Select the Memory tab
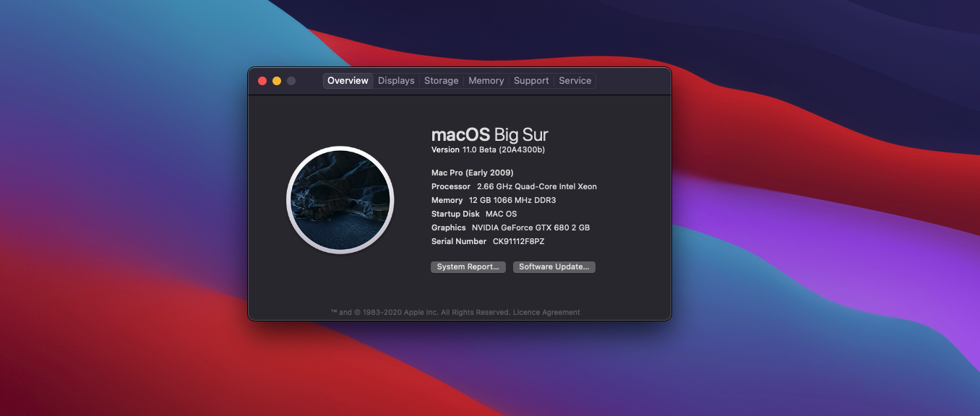 click(x=486, y=81)
